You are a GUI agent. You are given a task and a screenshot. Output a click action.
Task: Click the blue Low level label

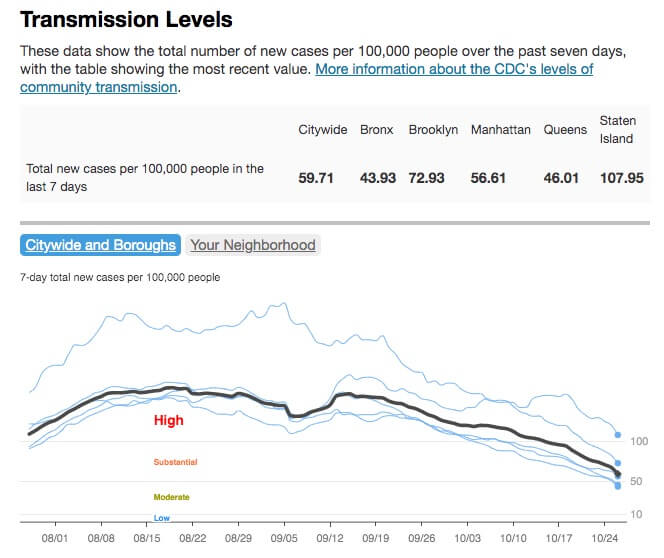[161, 517]
